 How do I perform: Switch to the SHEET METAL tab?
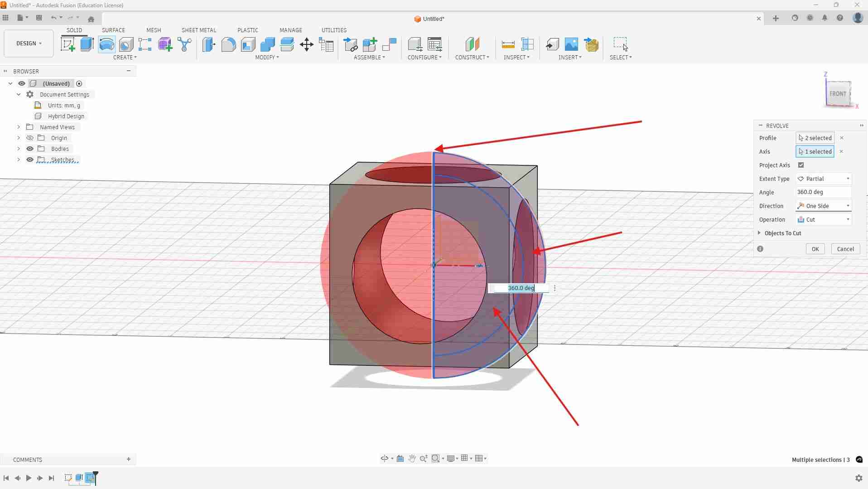click(x=199, y=30)
